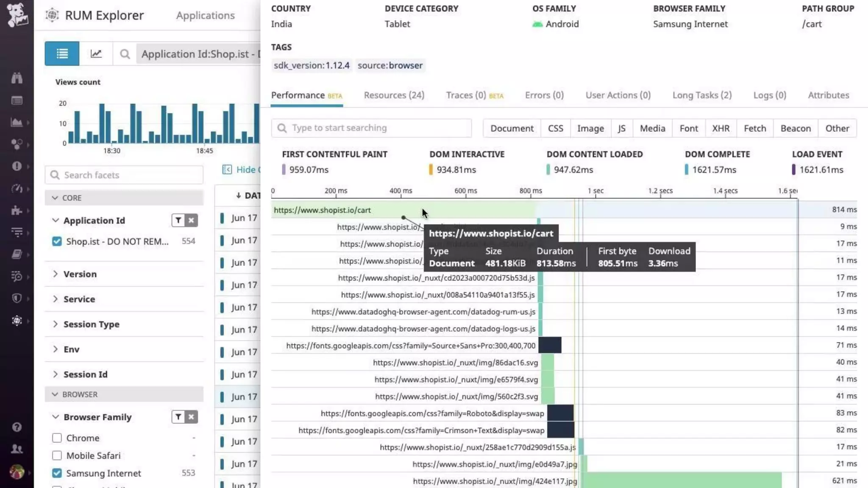The height and width of the screenshot is (488, 868).
Task: Open the help question mark icon
Action: [17, 427]
